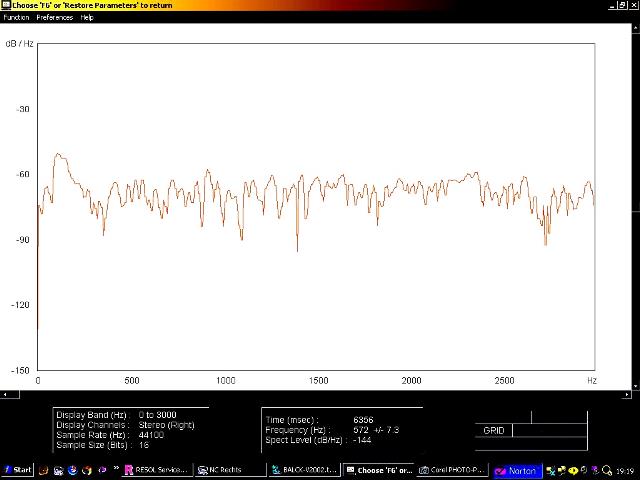Click the Display Channels value 'Stereo (Right)'

point(167,425)
